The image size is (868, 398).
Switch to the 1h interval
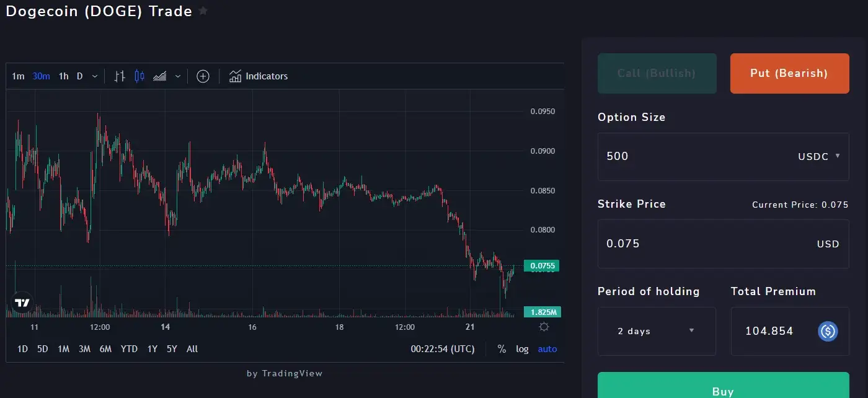[63, 76]
